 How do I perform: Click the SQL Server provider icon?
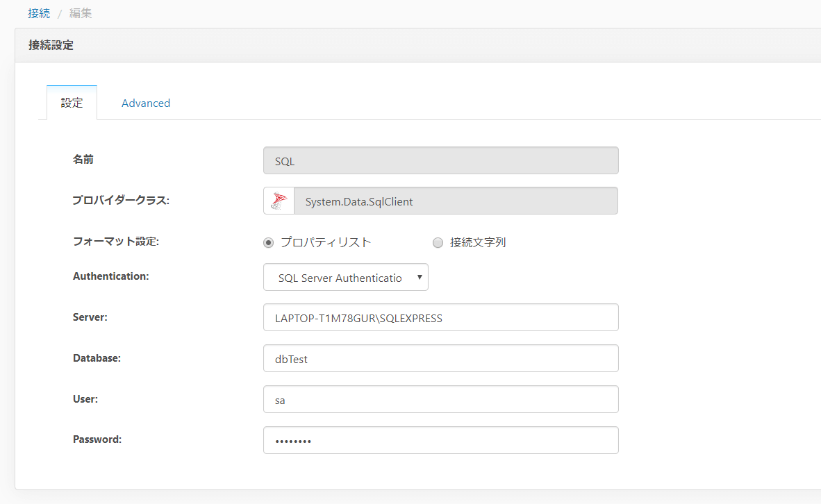point(279,201)
